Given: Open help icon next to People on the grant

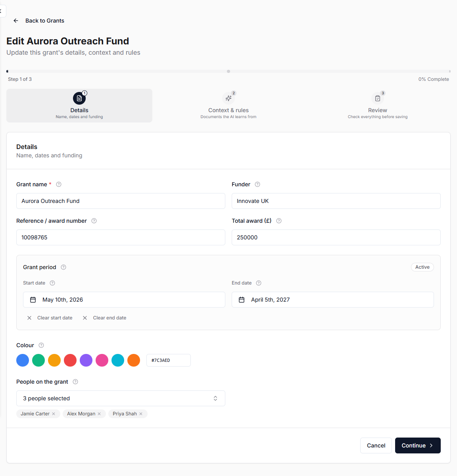Looking at the screenshot, I should [x=75, y=382].
